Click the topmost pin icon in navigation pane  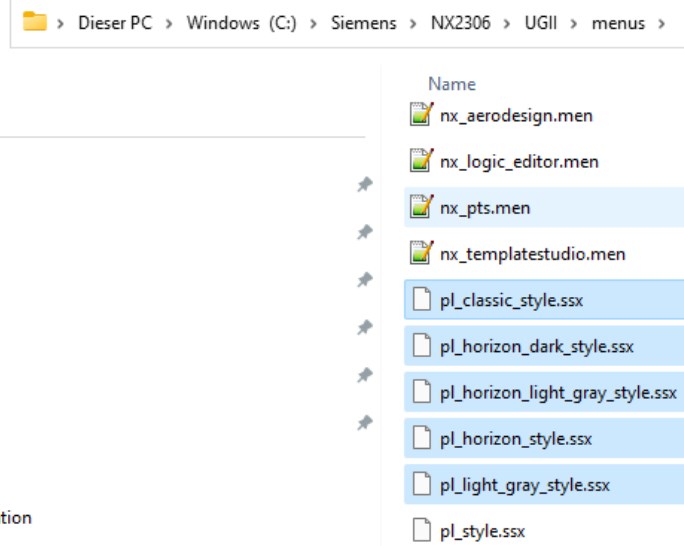[365, 184]
